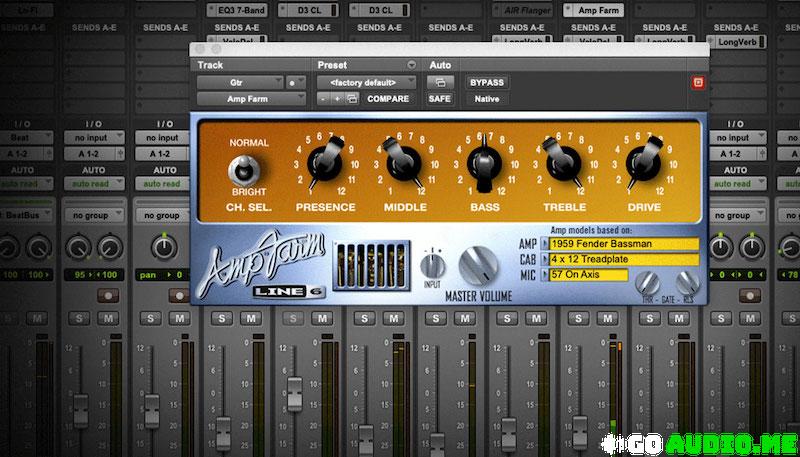The width and height of the screenshot is (800, 457).
Task: Open the EQ3 7-Band insert in mixer
Action: [237, 10]
